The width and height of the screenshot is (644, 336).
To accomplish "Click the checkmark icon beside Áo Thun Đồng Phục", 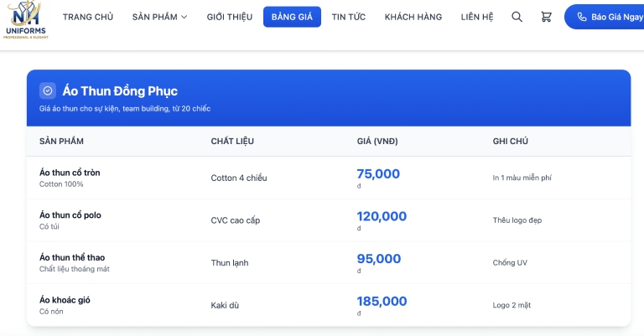I will pos(48,90).
